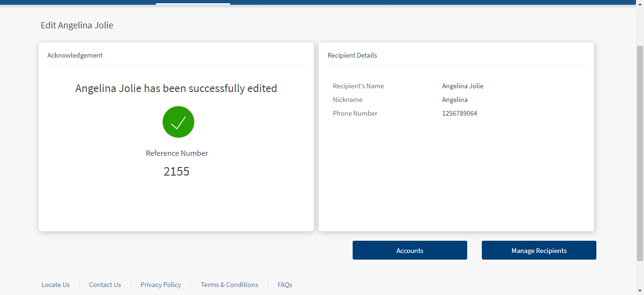Open the Terms & Conditions link
Viewport: 644px width, 295px height.
point(230,285)
